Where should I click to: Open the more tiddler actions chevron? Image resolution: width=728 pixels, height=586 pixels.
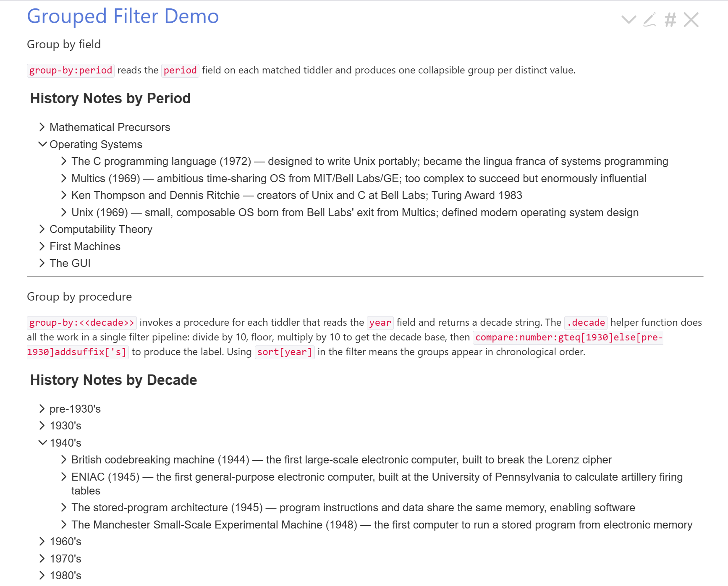(628, 20)
